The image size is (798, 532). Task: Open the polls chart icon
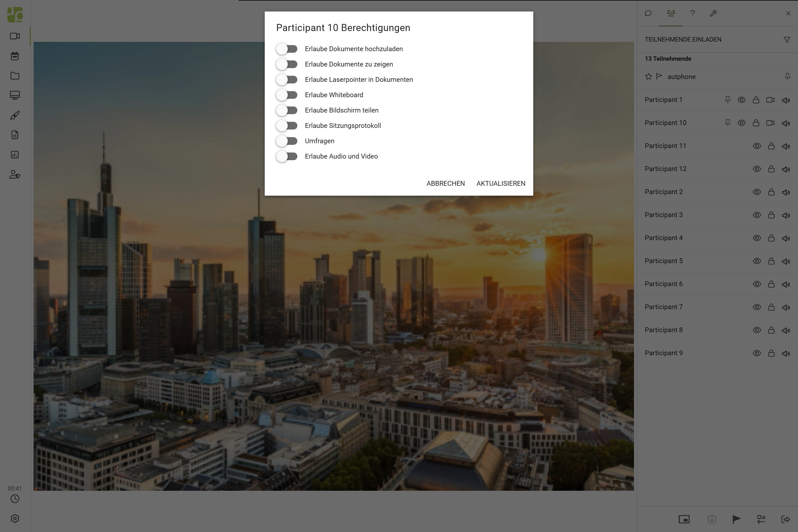point(15,155)
